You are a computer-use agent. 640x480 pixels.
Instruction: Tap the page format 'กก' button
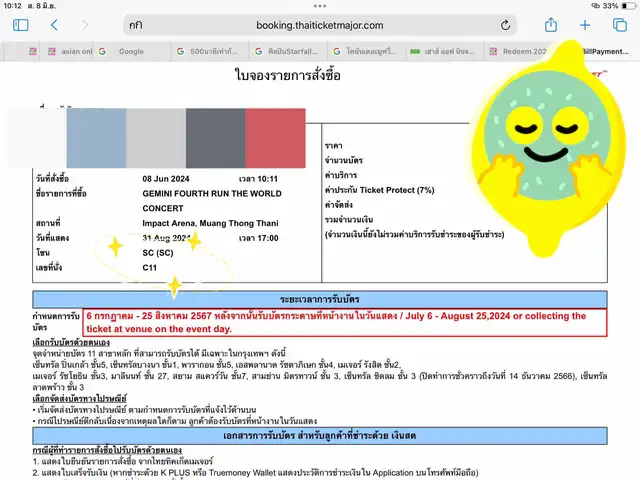pos(134,25)
